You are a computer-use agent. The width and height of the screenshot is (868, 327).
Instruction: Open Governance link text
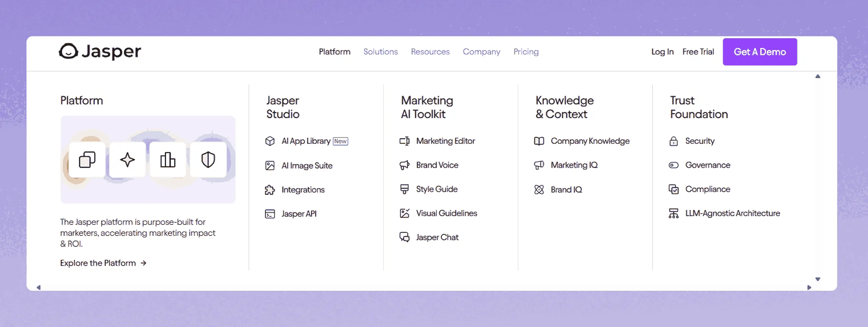[708, 165]
